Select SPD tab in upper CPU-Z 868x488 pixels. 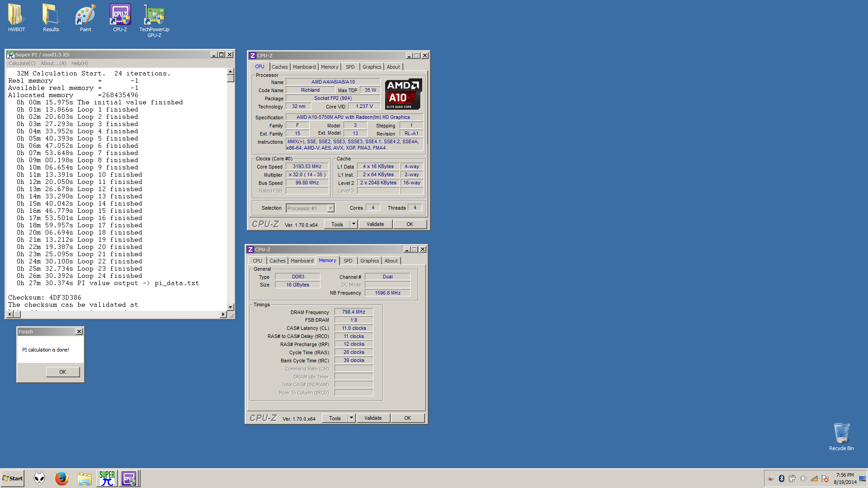tap(350, 67)
